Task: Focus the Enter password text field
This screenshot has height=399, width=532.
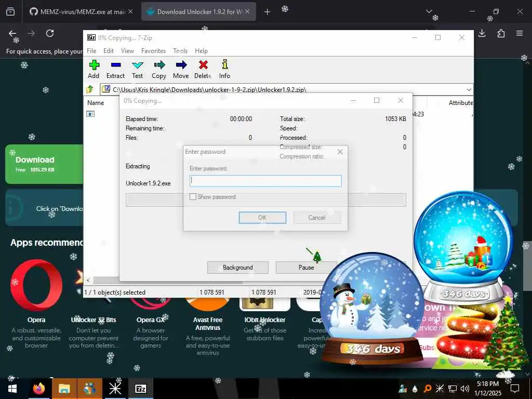Action: click(x=265, y=181)
